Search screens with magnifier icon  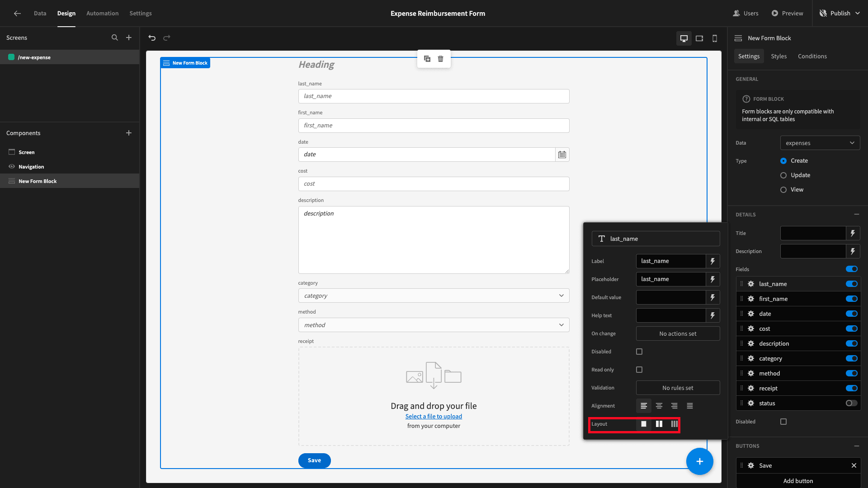click(115, 38)
